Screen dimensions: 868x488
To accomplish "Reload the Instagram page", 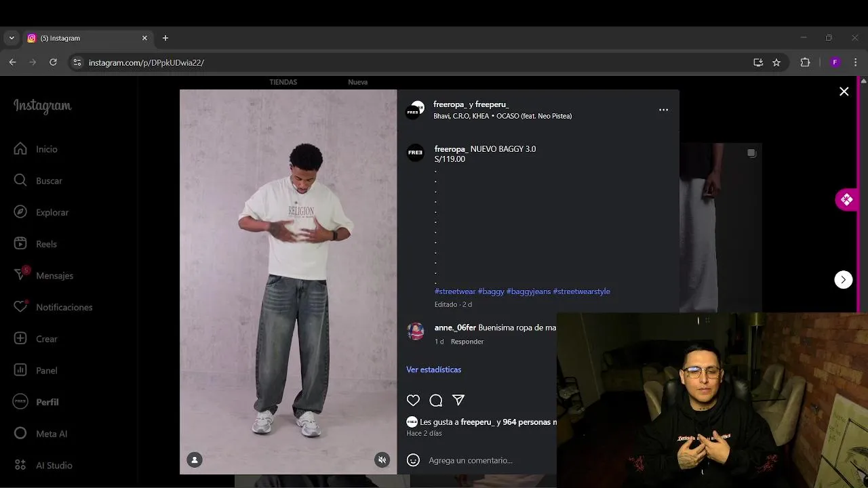I will (53, 62).
